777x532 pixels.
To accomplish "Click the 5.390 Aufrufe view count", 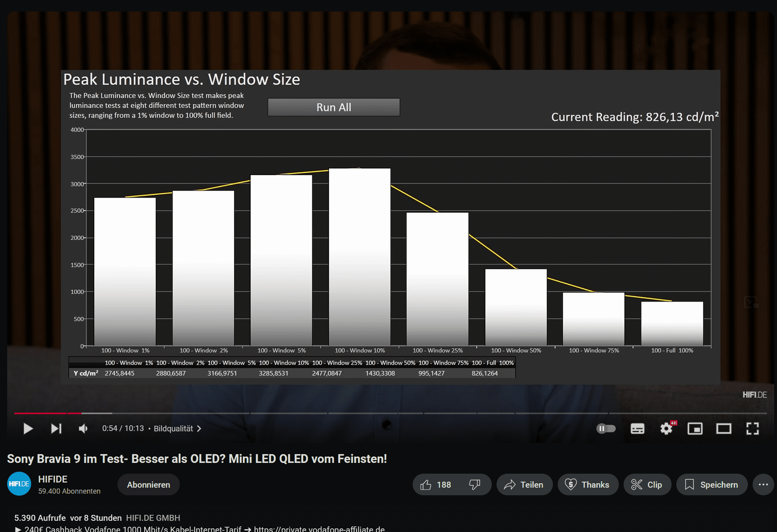I will pyautogui.click(x=40, y=518).
